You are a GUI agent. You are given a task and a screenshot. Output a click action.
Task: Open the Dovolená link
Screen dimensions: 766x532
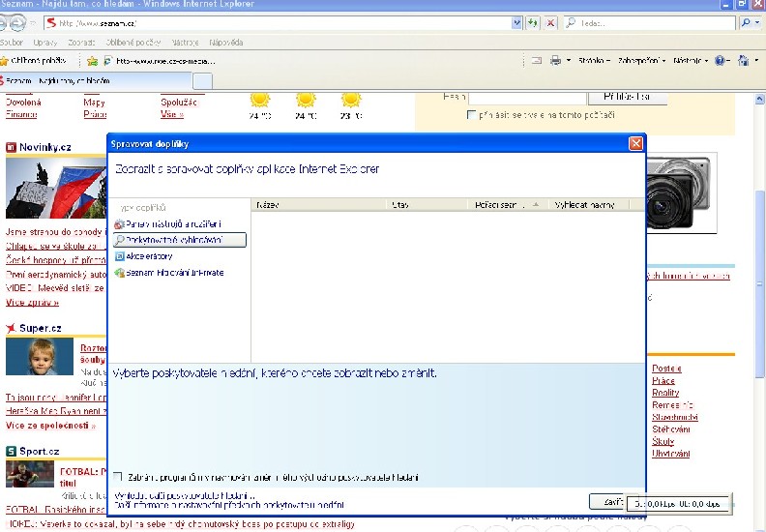[23, 103]
